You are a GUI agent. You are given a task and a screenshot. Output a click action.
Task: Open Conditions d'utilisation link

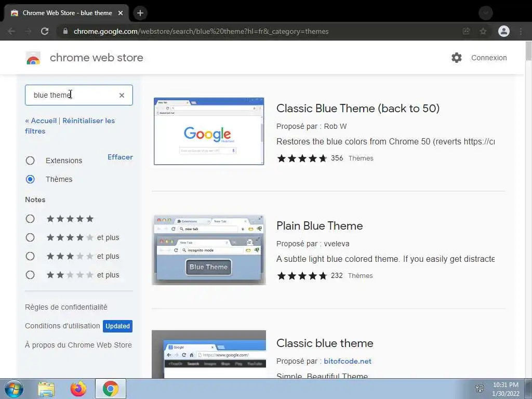(62, 326)
